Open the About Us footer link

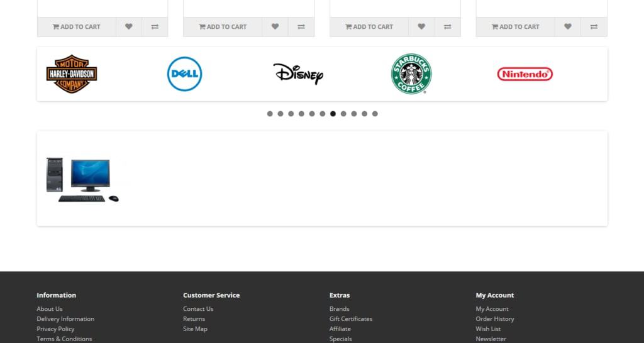click(x=49, y=309)
